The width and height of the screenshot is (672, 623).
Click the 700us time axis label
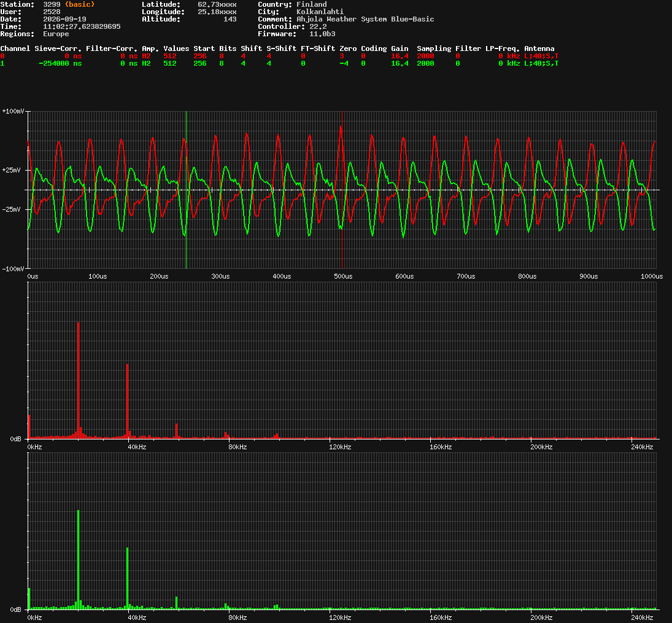(x=466, y=277)
